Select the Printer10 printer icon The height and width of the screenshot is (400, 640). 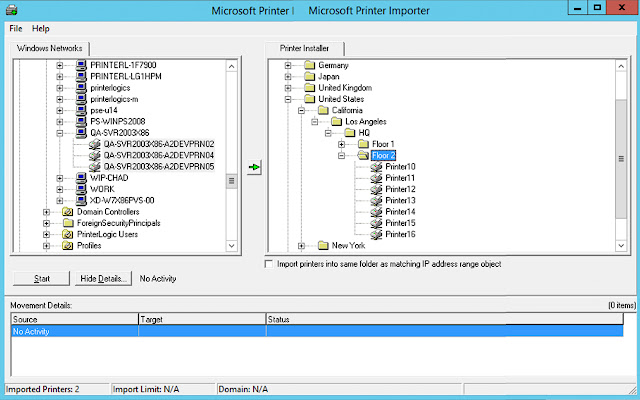pyautogui.click(x=376, y=167)
